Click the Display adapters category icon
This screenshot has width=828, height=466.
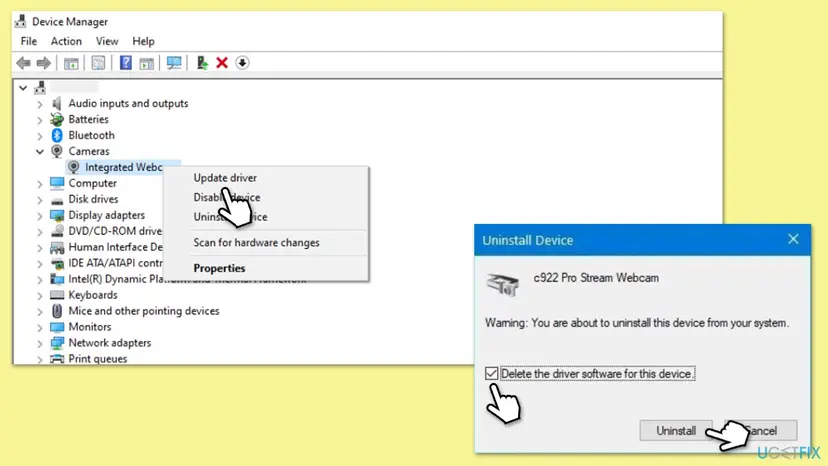57,216
